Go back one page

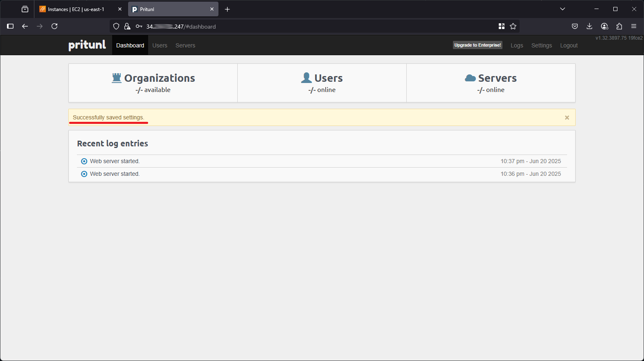click(x=25, y=26)
